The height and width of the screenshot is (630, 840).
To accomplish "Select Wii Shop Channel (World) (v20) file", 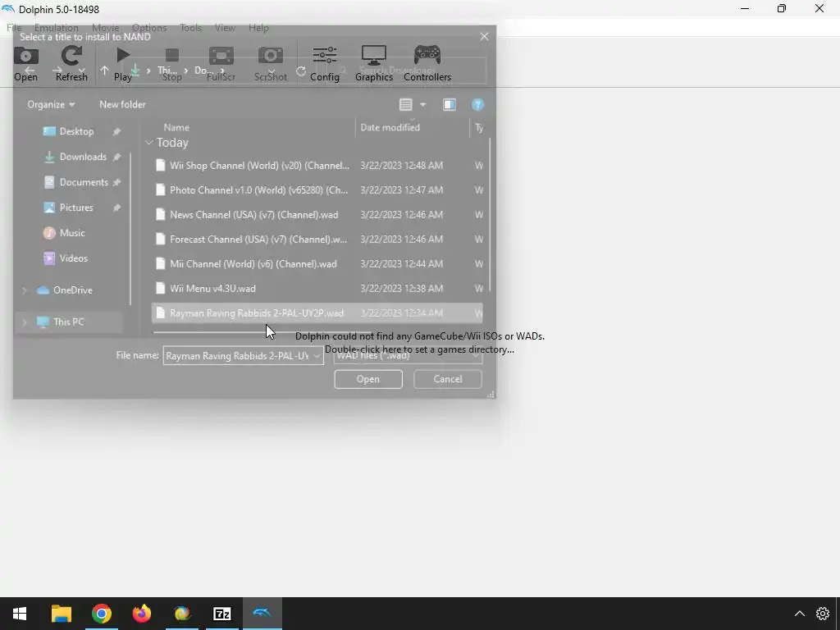I will tap(317, 166).
